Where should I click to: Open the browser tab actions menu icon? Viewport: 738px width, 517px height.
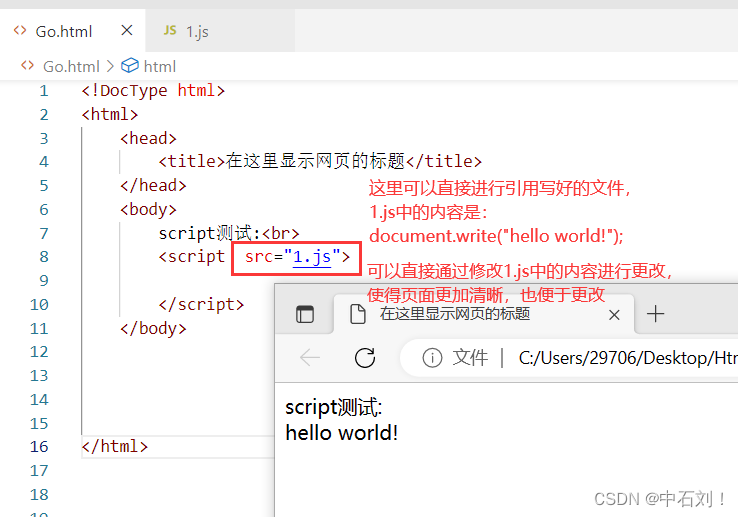point(305,314)
